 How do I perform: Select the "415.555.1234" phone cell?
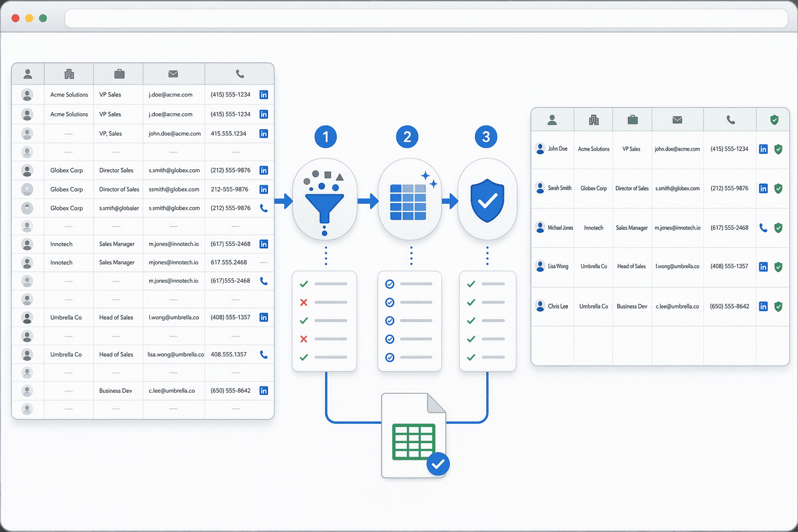(229, 134)
